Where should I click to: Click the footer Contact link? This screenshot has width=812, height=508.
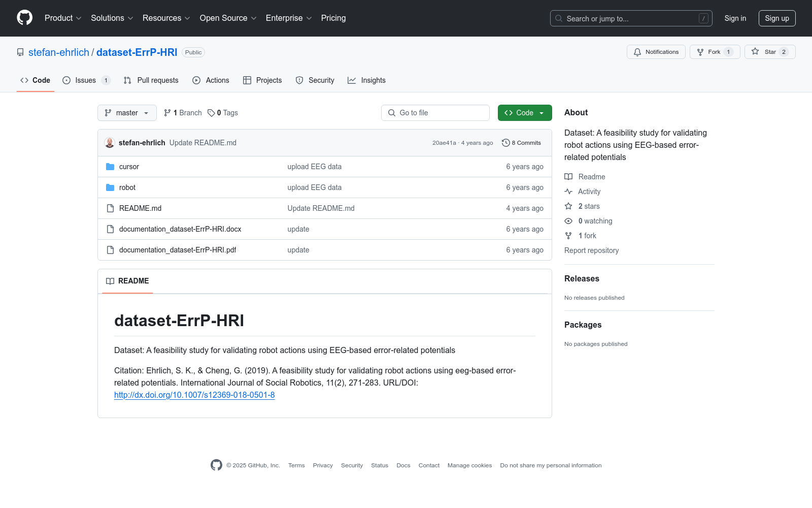tap(429, 465)
